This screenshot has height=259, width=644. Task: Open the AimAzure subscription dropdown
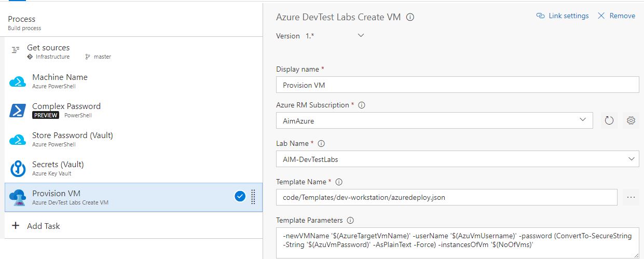[x=434, y=120]
